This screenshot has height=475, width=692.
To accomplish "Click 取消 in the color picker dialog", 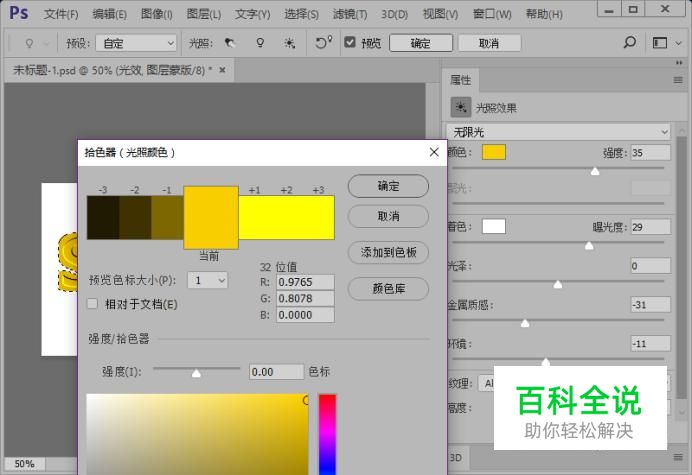I will pyautogui.click(x=388, y=216).
